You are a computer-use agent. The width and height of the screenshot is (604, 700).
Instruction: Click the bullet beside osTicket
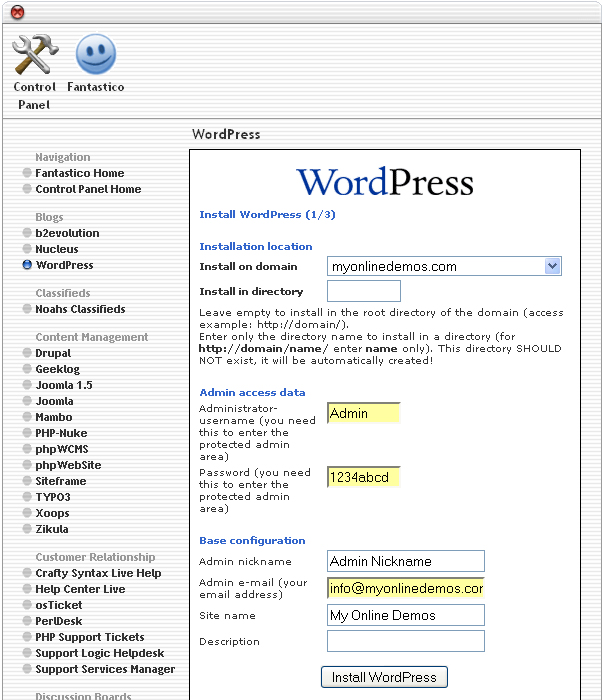tap(27, 605)
